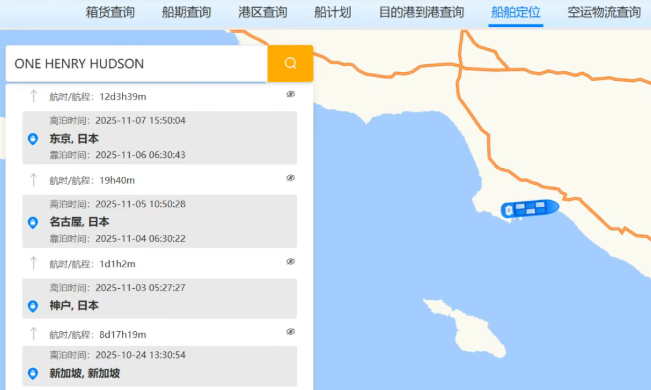The width and height of the screenshot is (651, 390).
Task: Click the up arrow next to 19h40m
Action: pos(34,180)
